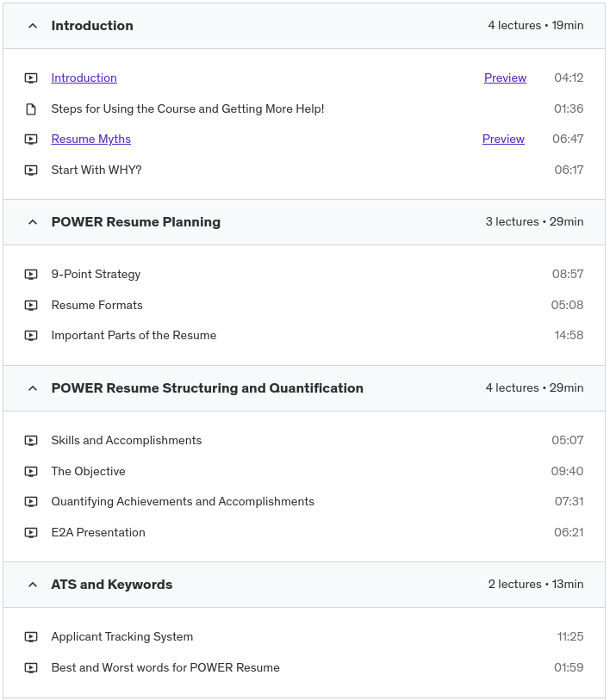
Task: Collapse the ATS and Keywords chevron
Action: coord(33,585)
